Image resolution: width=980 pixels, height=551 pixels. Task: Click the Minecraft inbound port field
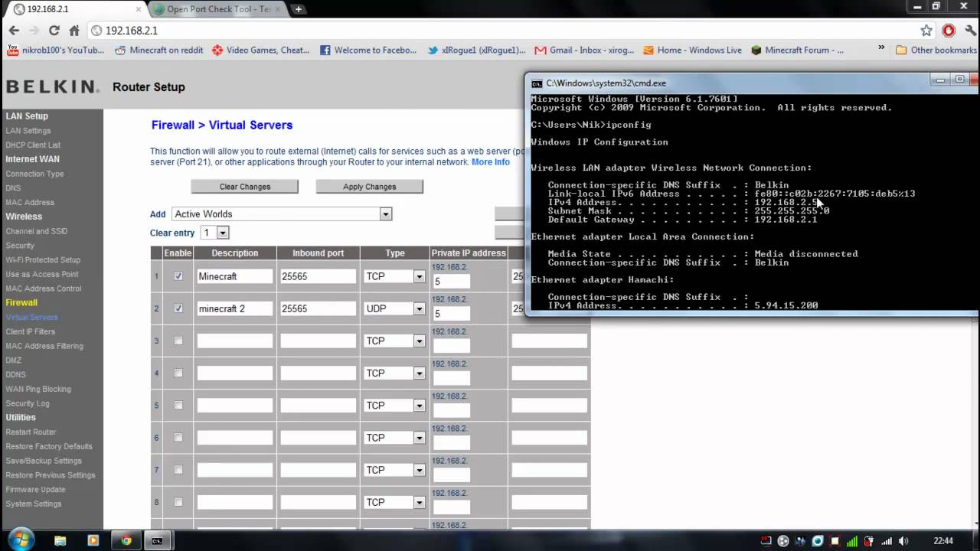pos(318,276)
